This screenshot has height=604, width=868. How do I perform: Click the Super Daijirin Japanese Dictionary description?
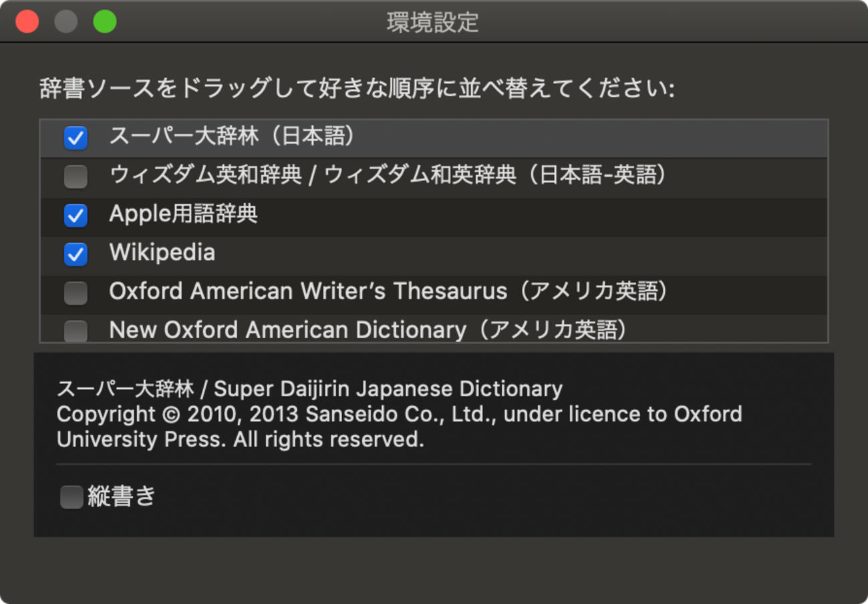click(x=309, y=389)
